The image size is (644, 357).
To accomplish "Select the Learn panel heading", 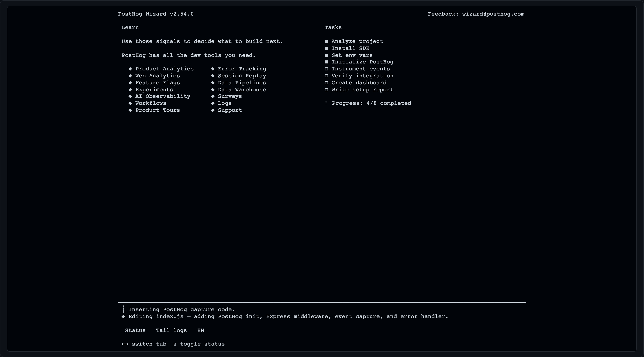I will coord(130,27).
